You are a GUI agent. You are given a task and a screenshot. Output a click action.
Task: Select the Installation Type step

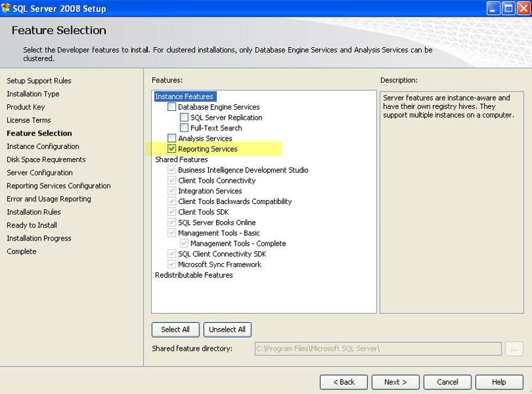pos(33,94)
